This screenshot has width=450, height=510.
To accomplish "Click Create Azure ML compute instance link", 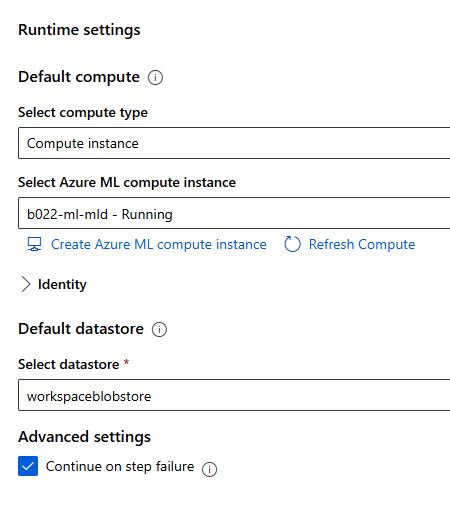I will tap(159, 244).
